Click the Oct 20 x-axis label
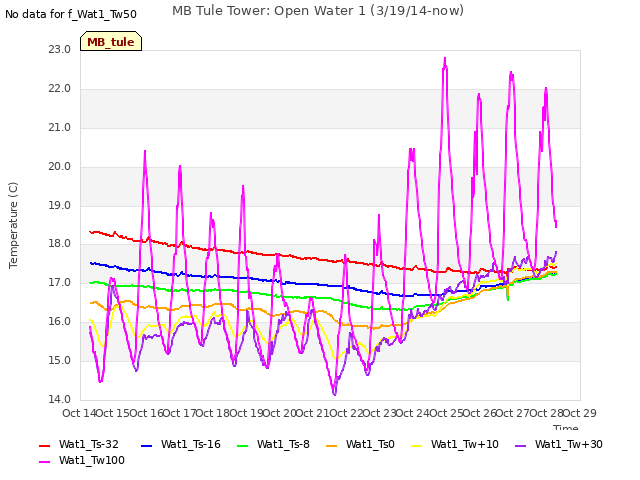This screenshot has height=480, width=640. click(280, 413)
